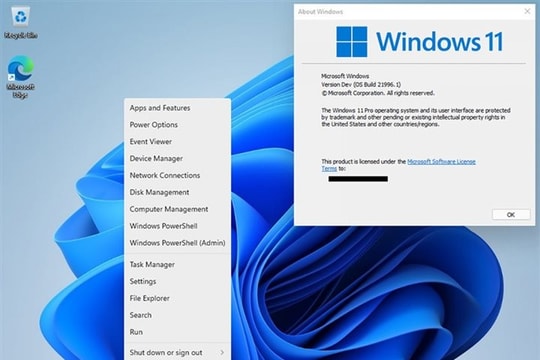Click the Microsoft Corporation copyright line
540x360 pixels.
pos(378,93)
